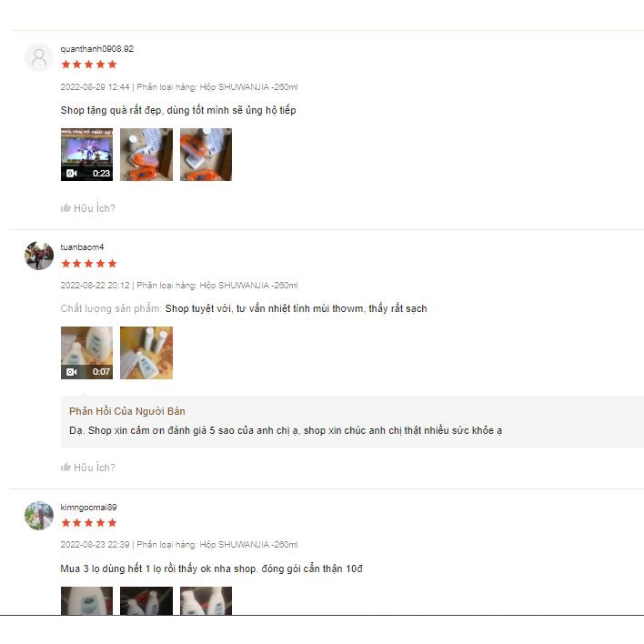Screen dimensions: 644x644
Task: Open kimngocmai89's profile avatar
Action: point(39,516)
